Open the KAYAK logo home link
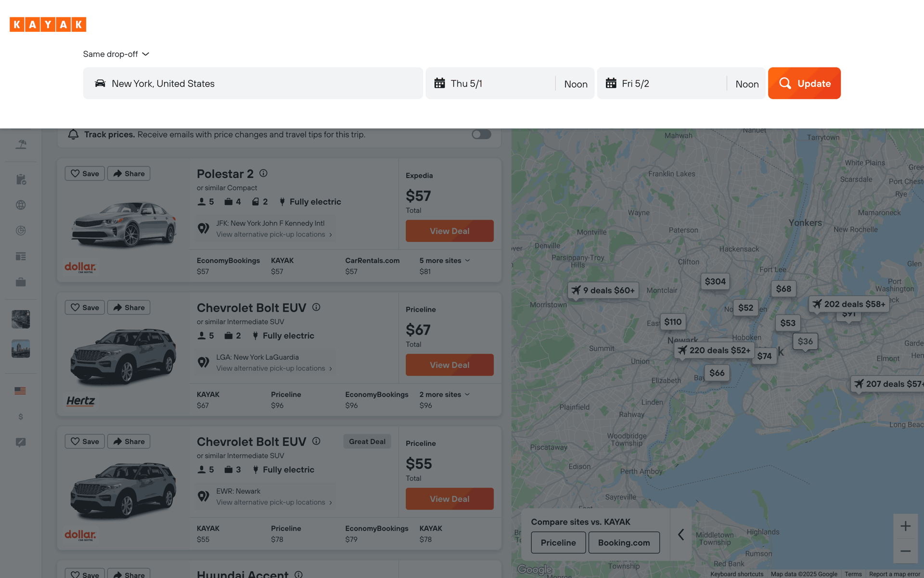 pos(48,25)
